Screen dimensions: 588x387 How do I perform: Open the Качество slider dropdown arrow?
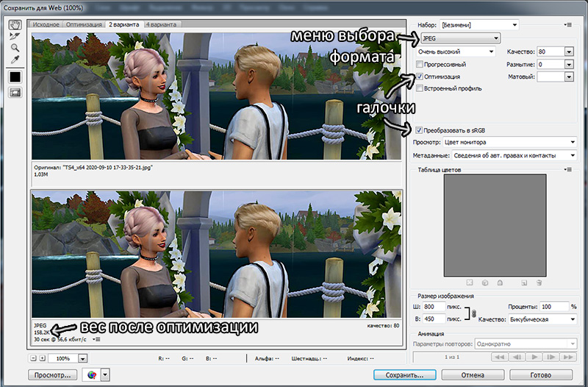[x=569, y=52]
